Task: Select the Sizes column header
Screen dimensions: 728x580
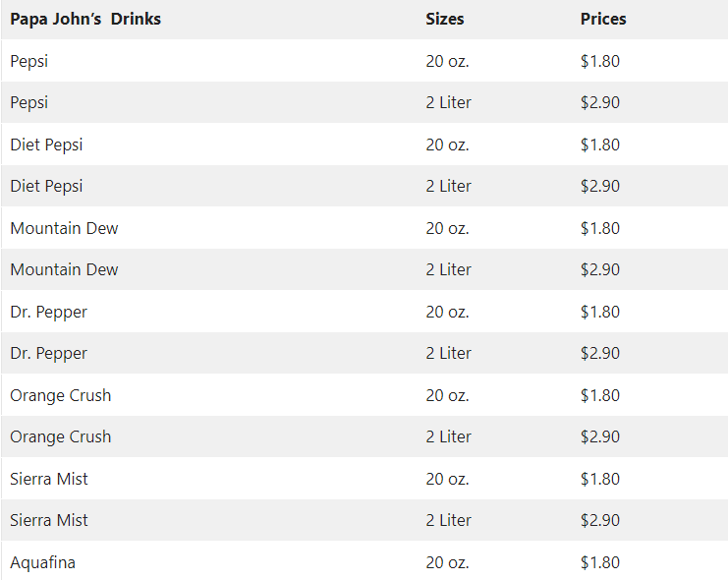Action: click(x=445, y=19)
